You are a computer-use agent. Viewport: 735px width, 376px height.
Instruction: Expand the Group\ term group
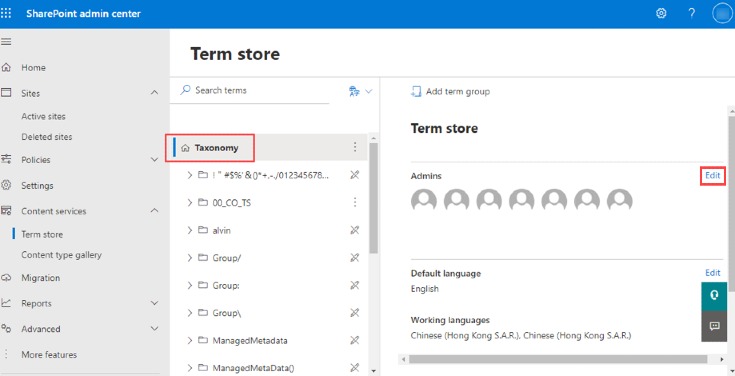[x=190, y=313]
